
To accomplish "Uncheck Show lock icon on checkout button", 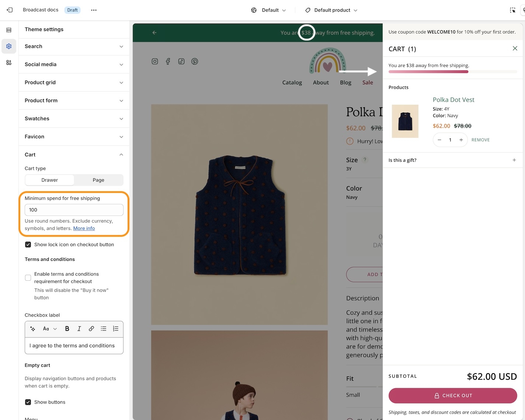I will click(28, 245).
